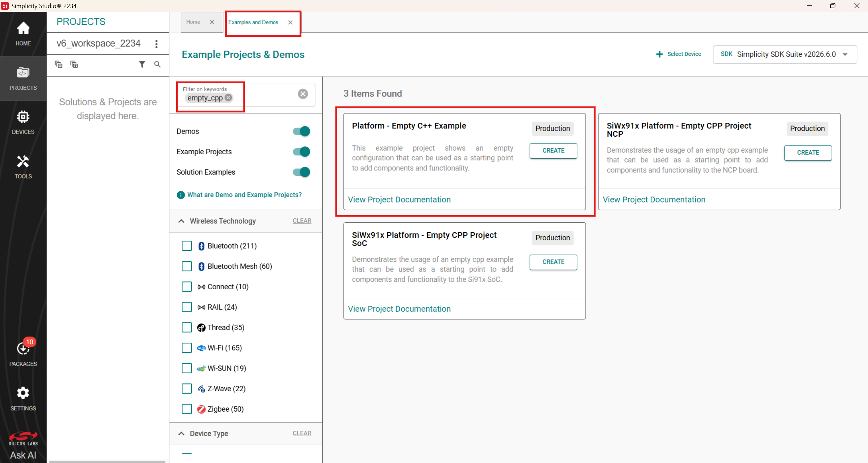Check the Bluetooth (211) checkbox
The width and height of the screenshot is (868, 463).
click(187, 246)
